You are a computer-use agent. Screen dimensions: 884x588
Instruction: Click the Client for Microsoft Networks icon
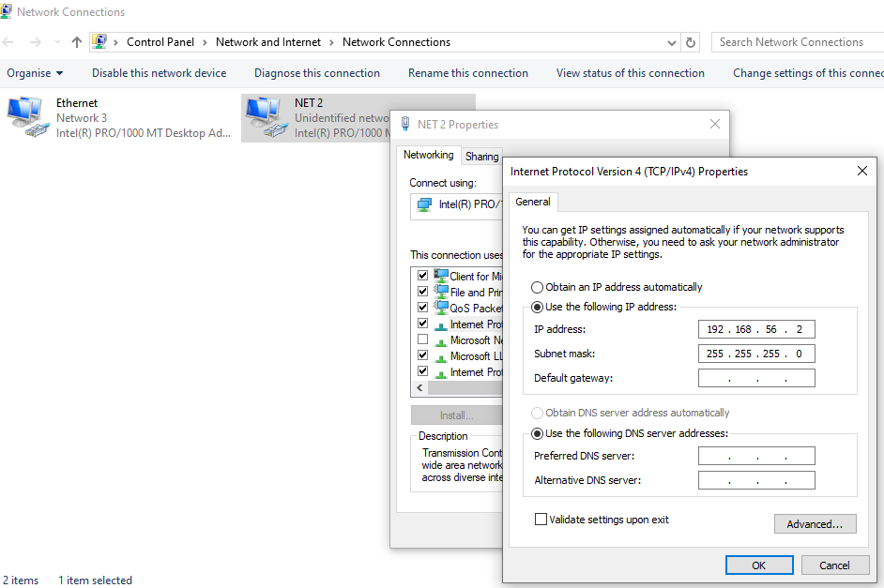(x=441, y=276)
